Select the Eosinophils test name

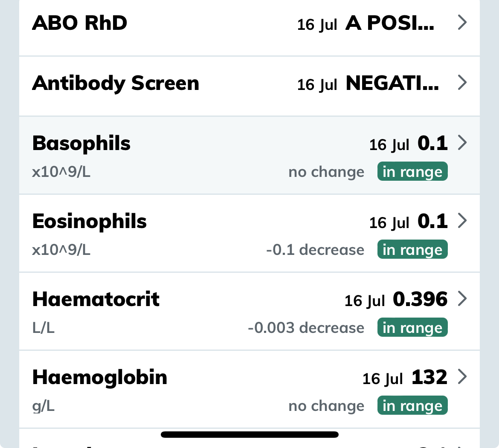click(x=90, y=221)
